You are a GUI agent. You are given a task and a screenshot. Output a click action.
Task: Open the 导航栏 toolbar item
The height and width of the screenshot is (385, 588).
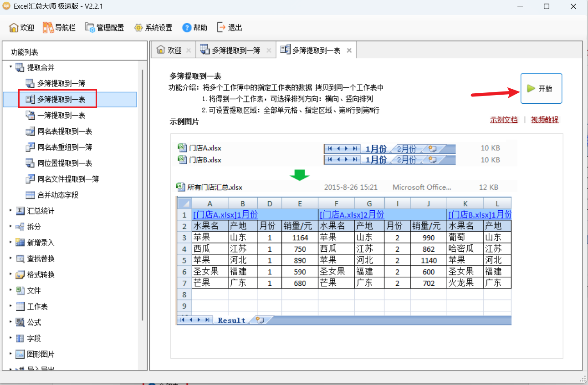pyautogui.click(x=48, y=28)
